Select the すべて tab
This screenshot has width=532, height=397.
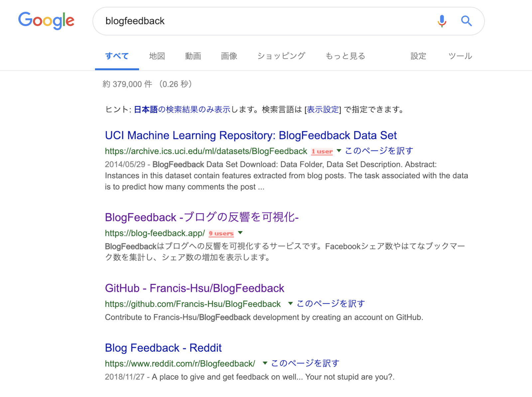117,56
